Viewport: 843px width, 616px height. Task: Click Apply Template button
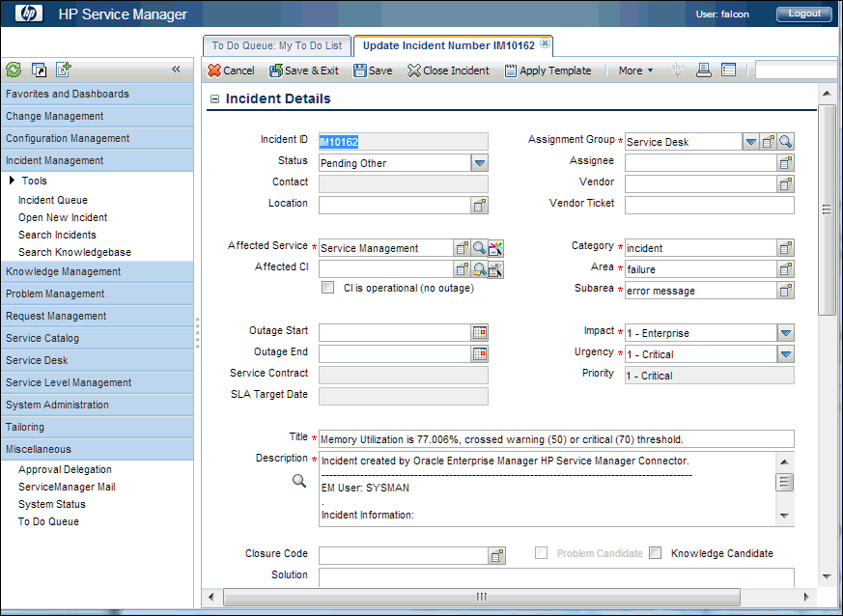point(548,70)
